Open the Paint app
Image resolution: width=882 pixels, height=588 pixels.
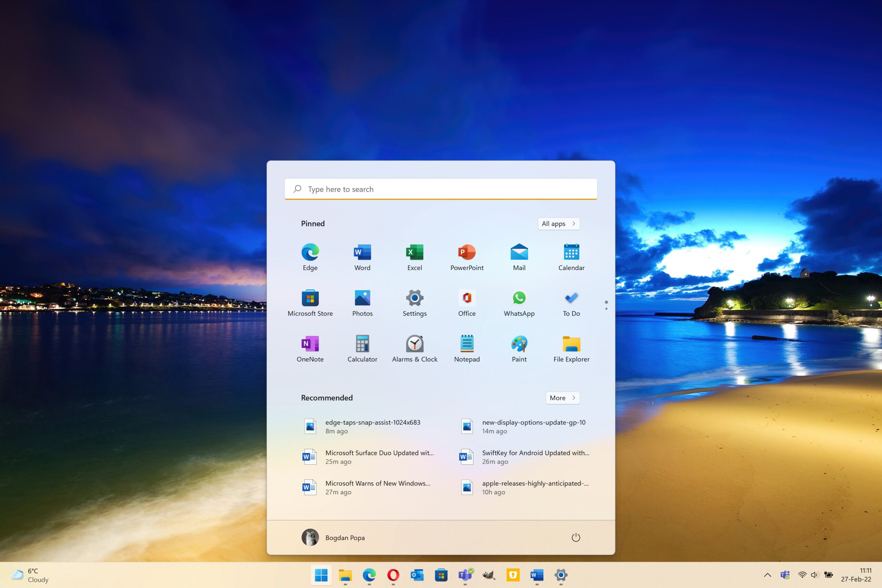(x=519, y=349)
